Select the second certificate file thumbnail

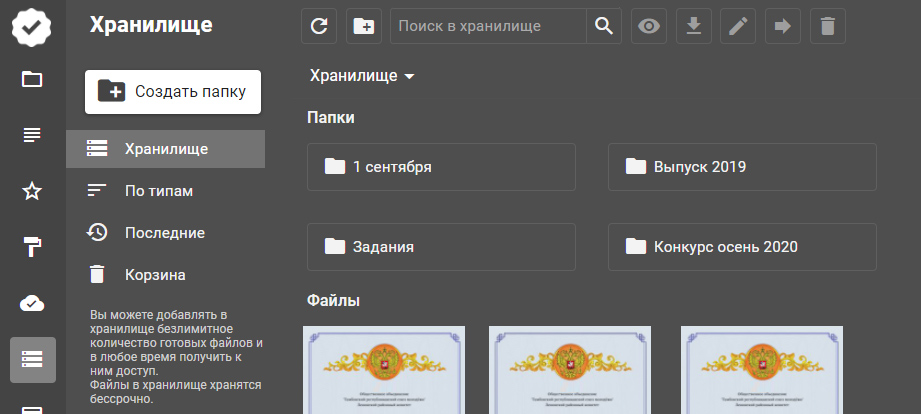(x=570, y=370)
